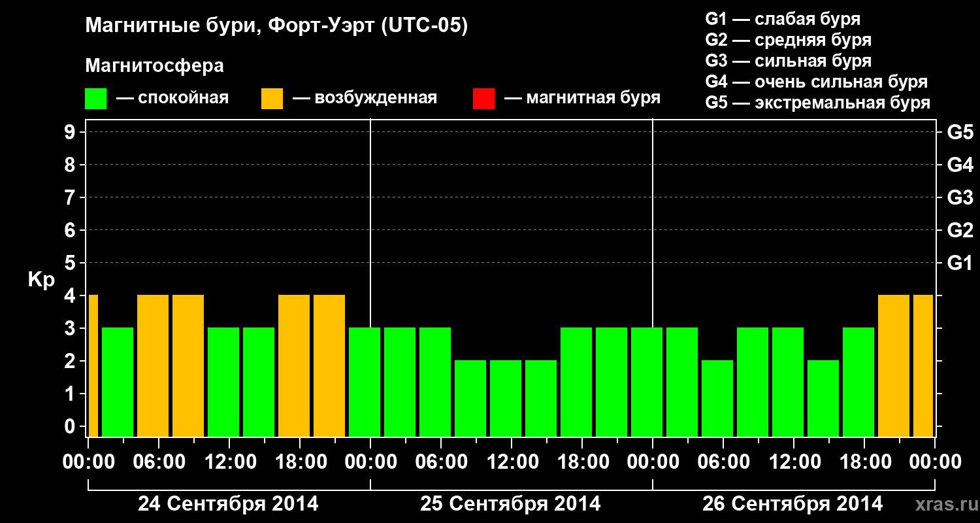Click the 'Kp' axis title
This screenshot has width=980, height=523.
[41, 280]
